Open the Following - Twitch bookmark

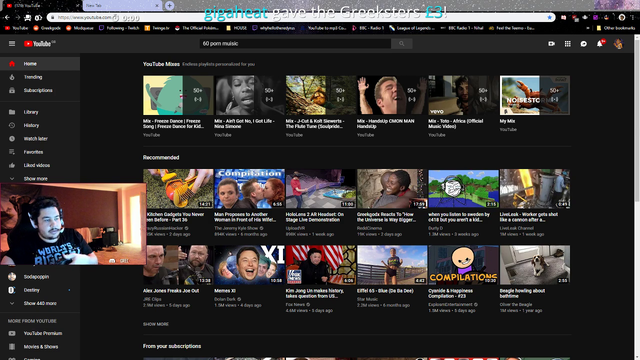pos(119,28)
